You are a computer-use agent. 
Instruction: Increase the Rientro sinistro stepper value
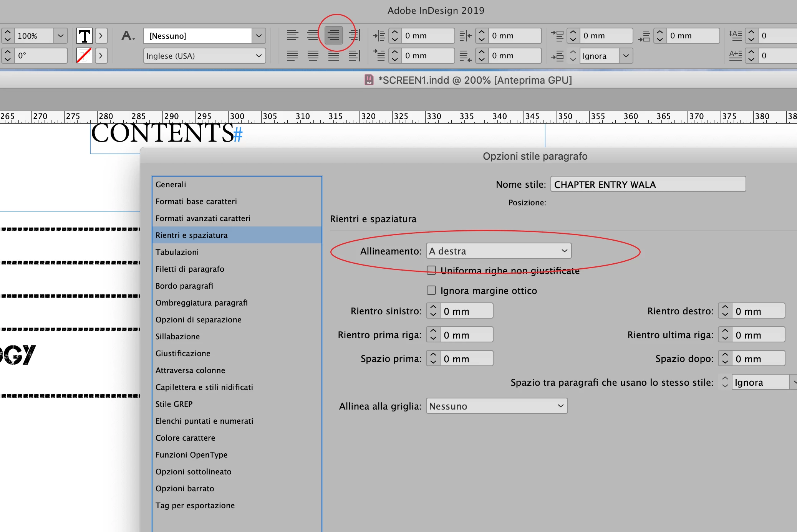point(433,307)
